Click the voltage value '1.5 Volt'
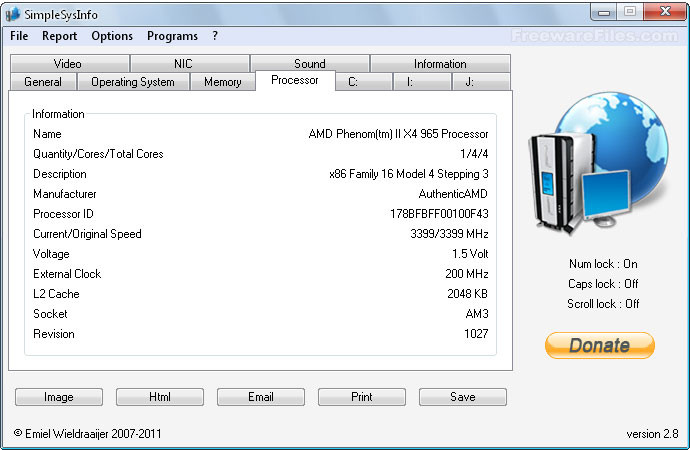Image resolution: width=690 pixels, height=450 pixels. (470, 254)
